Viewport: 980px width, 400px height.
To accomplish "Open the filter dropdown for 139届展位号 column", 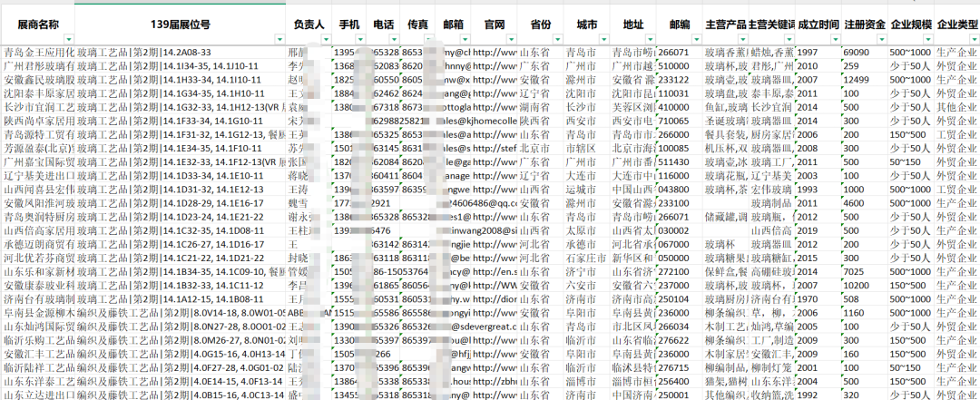I will pyautogui.click(x=280, y=39).
